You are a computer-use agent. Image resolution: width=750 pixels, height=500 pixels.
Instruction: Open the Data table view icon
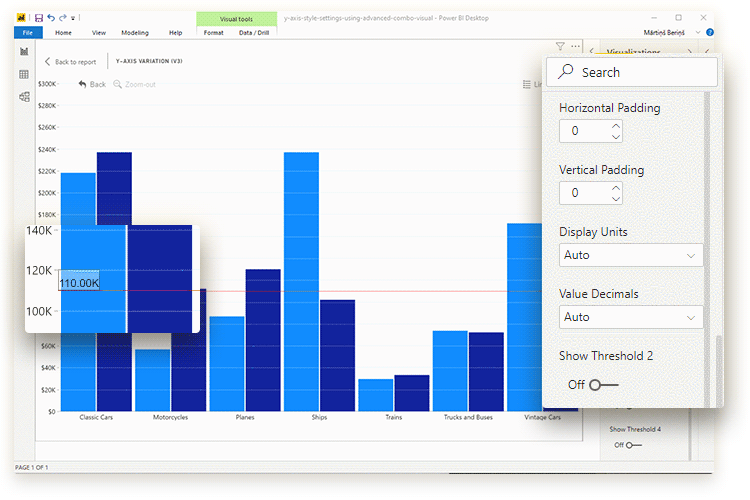pyautogui.click(x=24, y=74)
